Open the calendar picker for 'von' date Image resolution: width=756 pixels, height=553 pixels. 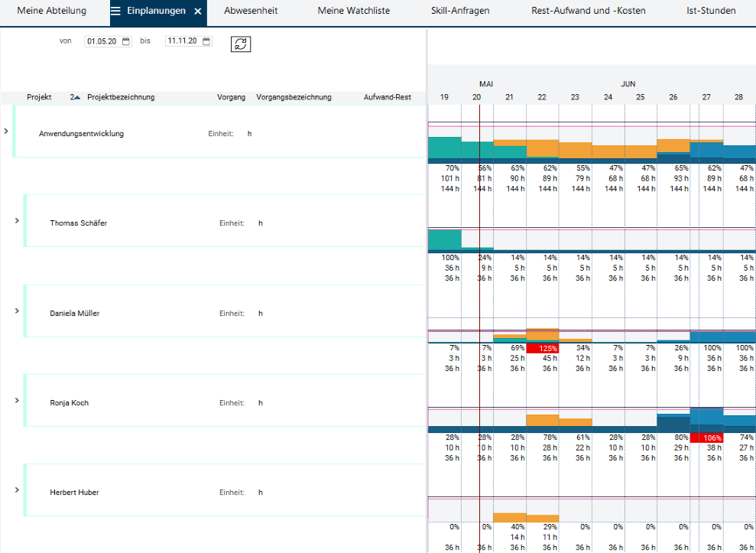coord(126,41)
